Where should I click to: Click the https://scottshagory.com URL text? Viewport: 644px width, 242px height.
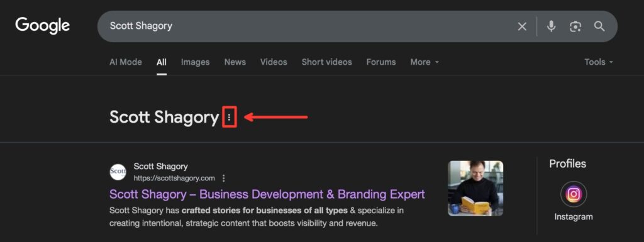click(174, 178)
